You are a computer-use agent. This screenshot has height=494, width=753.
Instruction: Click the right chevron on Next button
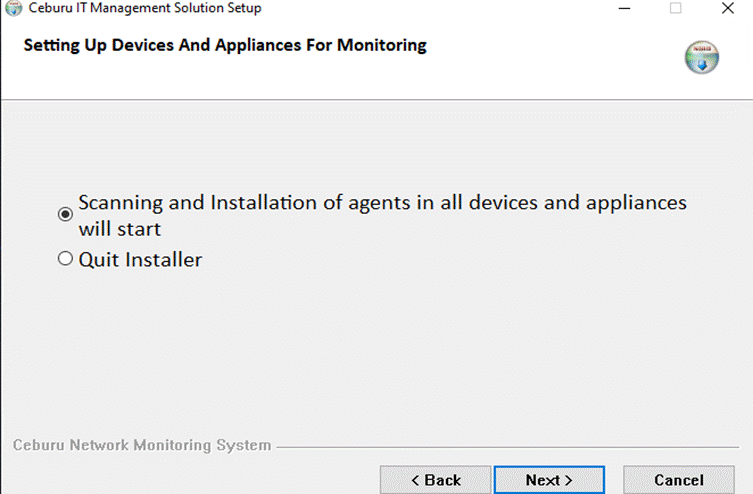coord(569,480)
